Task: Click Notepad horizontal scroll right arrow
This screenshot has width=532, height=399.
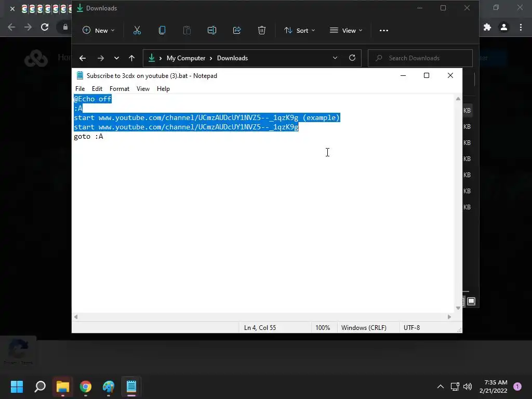Action: (x=449, y=317)
